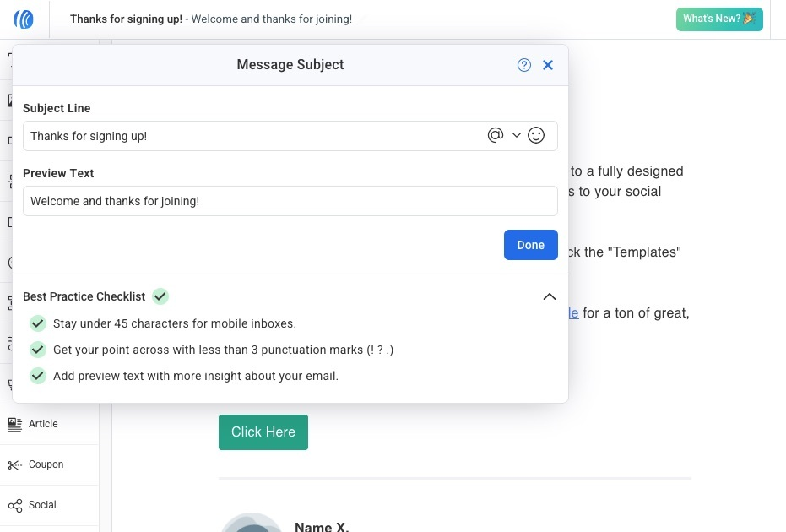Click the Social share icon in the sidebar
This screenshot has height=532, width=786.
pos(14,504)
